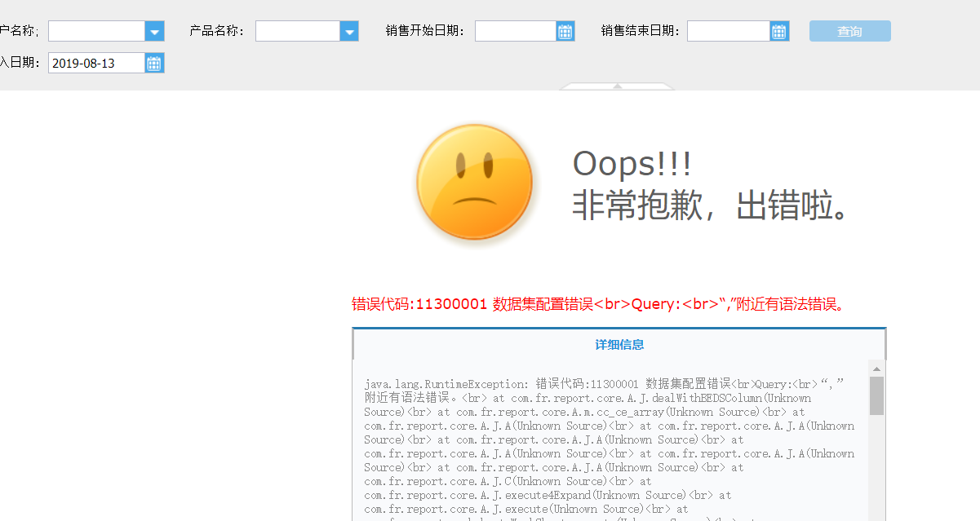The width and height of the screenshot is (980, 521).
Task: Click the 销售开始日期： label
Action: (x=426, y=31)
